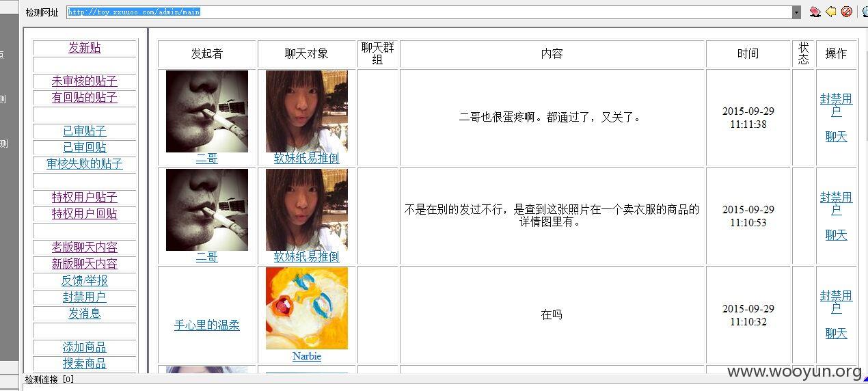
Task: Click 二哥 name link in the 11:11:38 row
Action: (207, 159)
